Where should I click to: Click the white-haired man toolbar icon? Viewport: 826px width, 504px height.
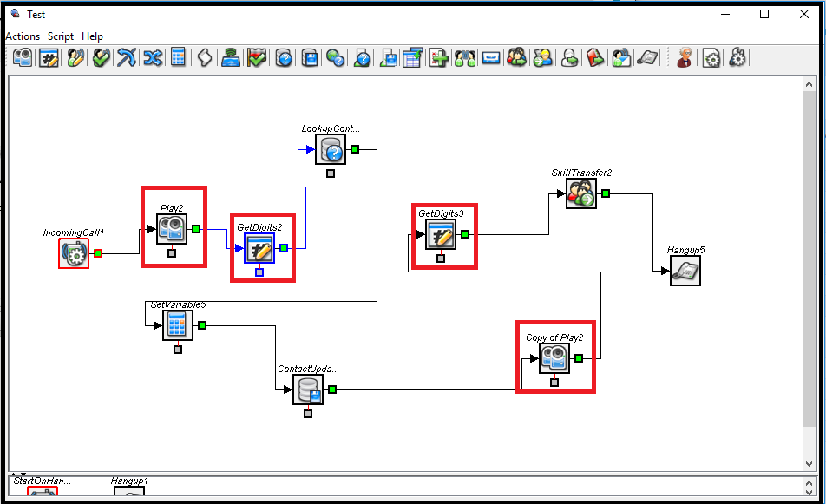pyautogui.click(x=685, y=57)
